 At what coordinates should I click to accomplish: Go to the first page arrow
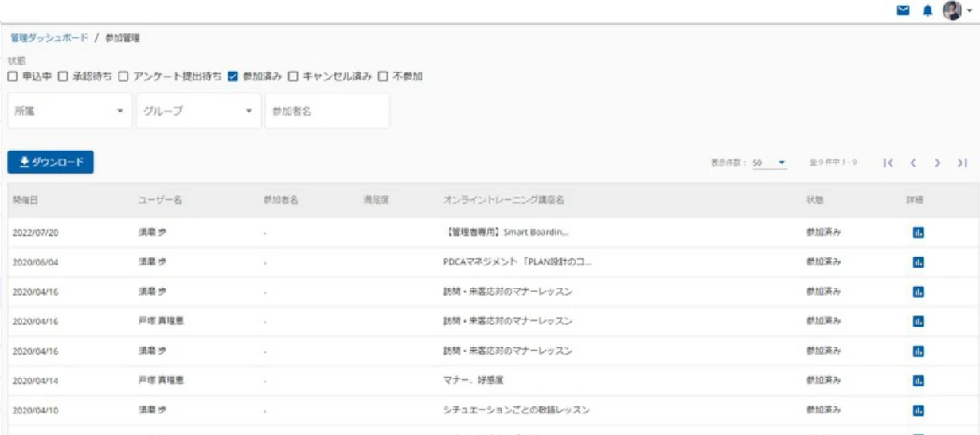(x=888, y=163)
